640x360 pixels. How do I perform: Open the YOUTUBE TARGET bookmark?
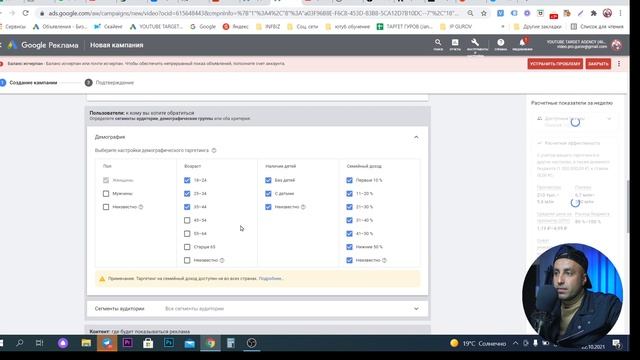(x=156, y=27)
